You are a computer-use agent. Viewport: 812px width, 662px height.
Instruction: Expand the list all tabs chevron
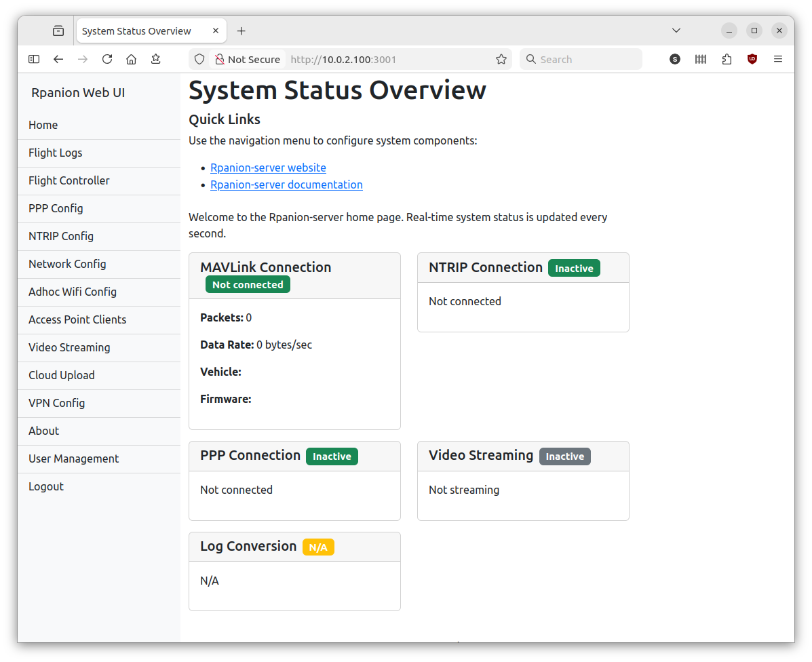(x=676, y=31)
